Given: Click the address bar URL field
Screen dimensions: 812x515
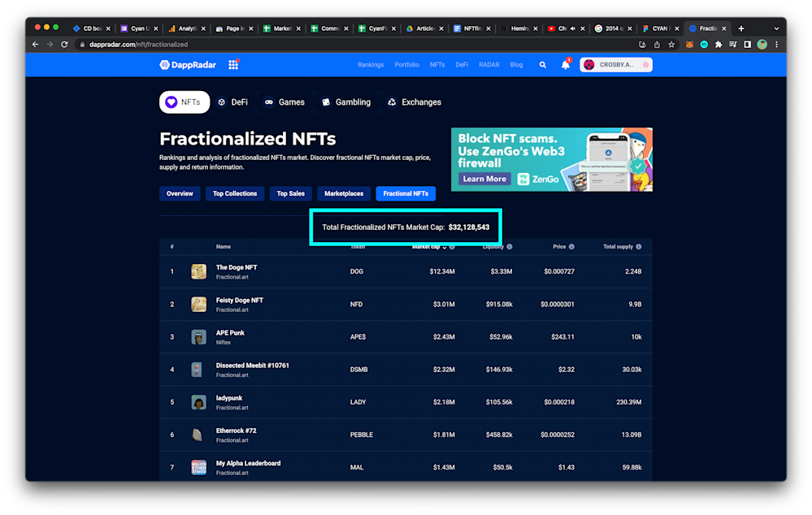Looking at the screenshot, I should coord(358,45).
